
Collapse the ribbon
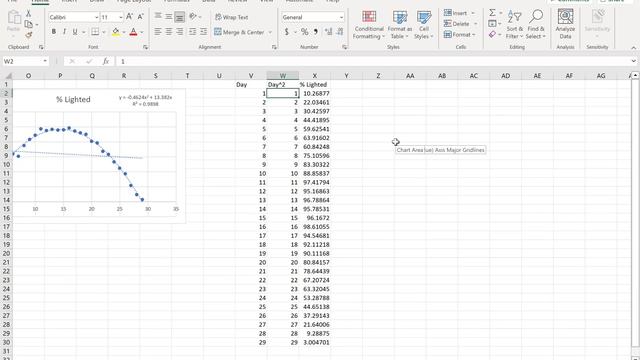click(x=633, y=48)
